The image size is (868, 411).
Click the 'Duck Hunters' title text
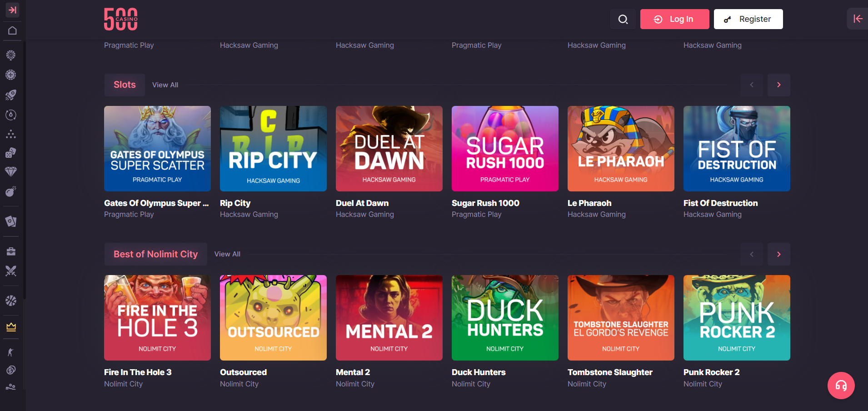click(x=479, y=372)
